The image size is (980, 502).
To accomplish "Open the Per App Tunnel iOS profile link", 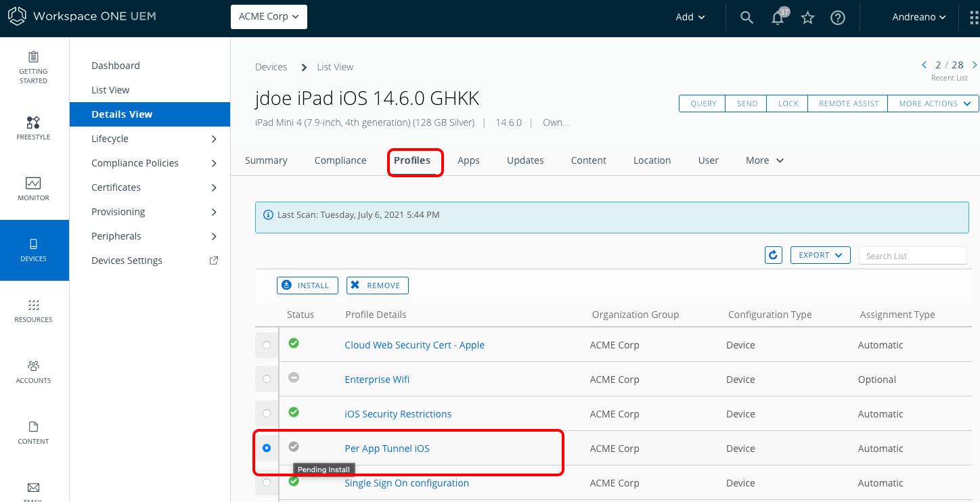I will 387,449.
